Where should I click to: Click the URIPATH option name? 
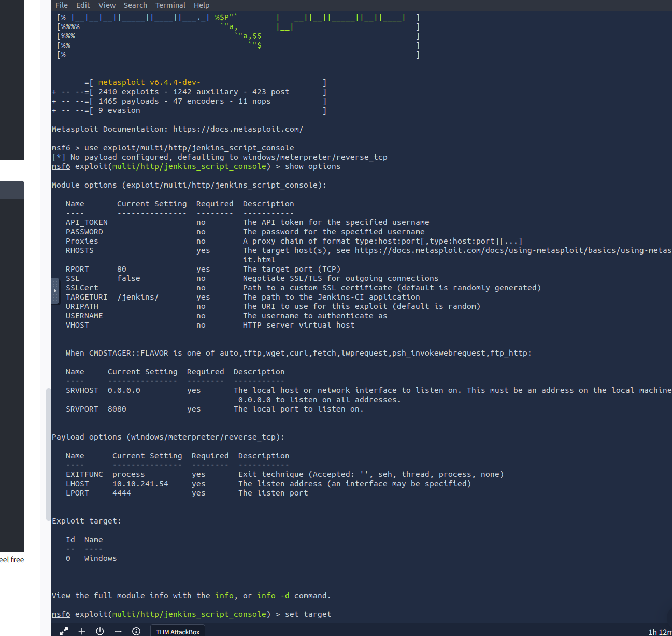82,306
